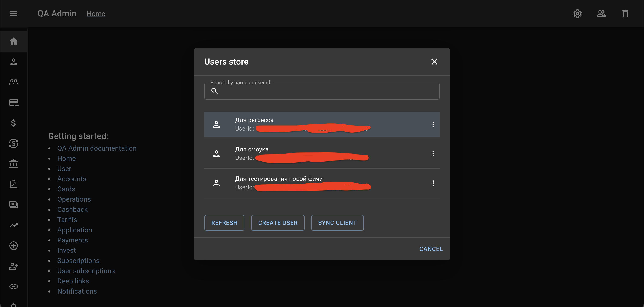Open users store icon in top bar
The image size is (644, 307).
[x=601, y=13]
